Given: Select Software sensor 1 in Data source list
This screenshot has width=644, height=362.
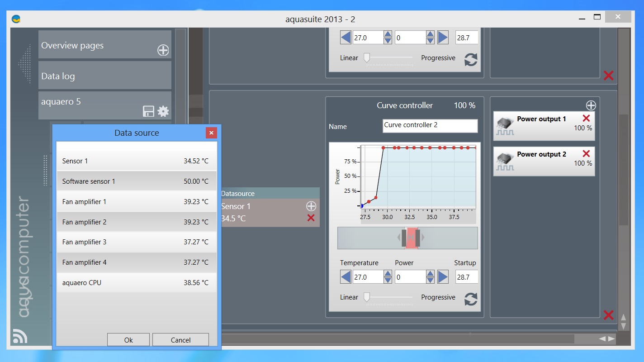Looking at the screenshot, I should [x=136, y=181].
